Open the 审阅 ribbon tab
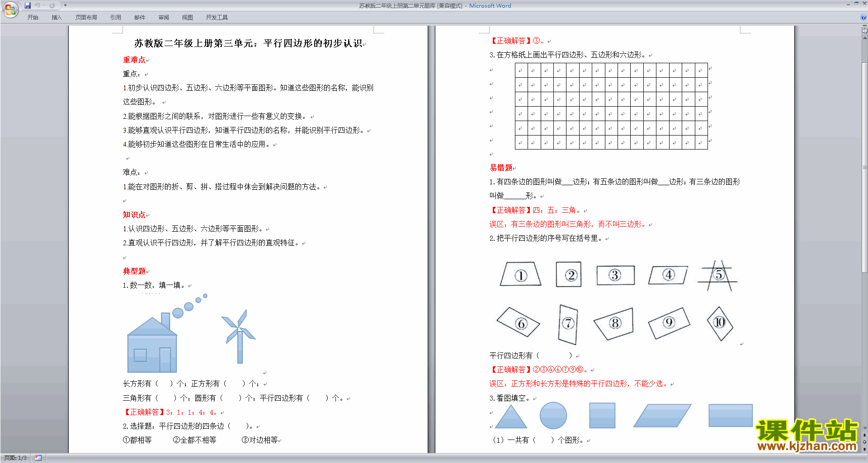Viewport: 868px width, 463px height. [x=164, y=17]
